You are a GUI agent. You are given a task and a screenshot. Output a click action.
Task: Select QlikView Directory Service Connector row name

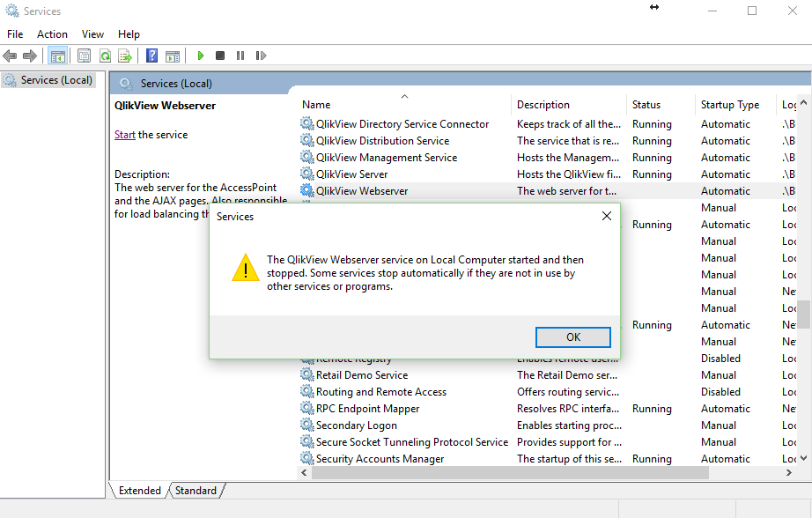pos(402,124)
